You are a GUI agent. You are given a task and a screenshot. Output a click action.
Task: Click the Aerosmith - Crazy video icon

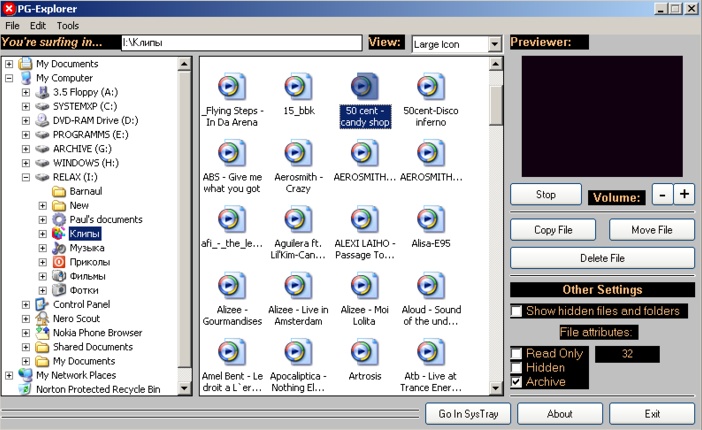(x=297, y=153)
